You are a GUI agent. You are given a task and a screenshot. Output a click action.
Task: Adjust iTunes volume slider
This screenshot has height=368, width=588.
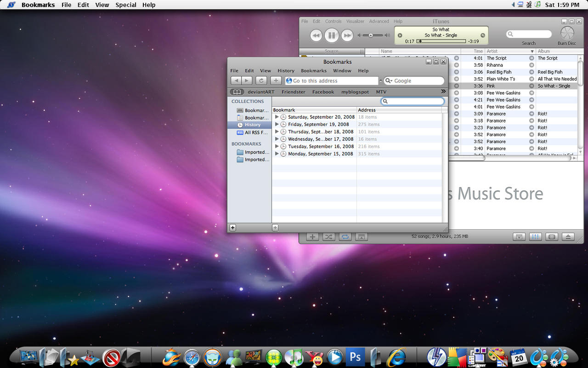pyautogui.click(x=373, y=35)
